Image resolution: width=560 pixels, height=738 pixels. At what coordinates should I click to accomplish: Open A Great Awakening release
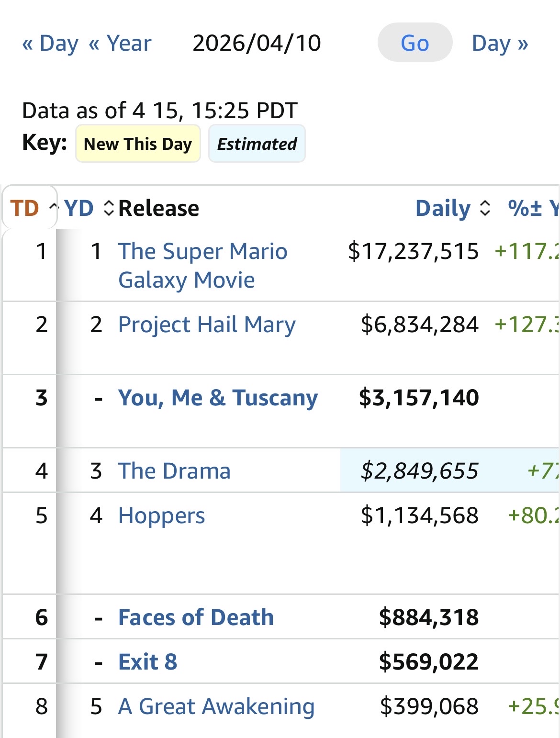(216, 706)
